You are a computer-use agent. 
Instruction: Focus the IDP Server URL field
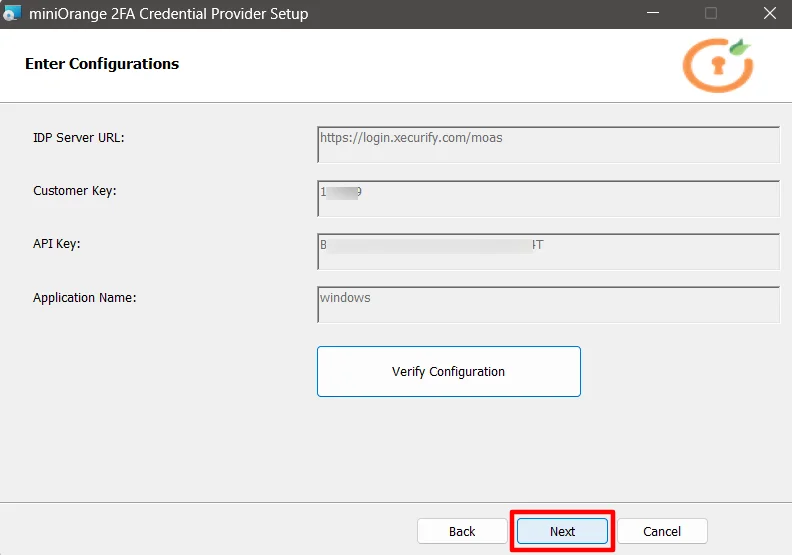pos(549,145)
